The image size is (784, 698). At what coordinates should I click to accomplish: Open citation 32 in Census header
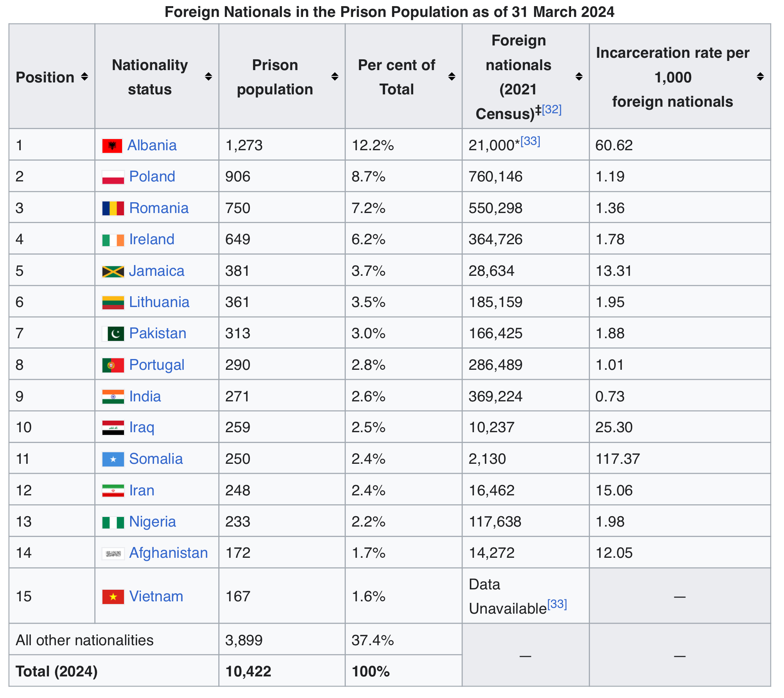(551, 110)
